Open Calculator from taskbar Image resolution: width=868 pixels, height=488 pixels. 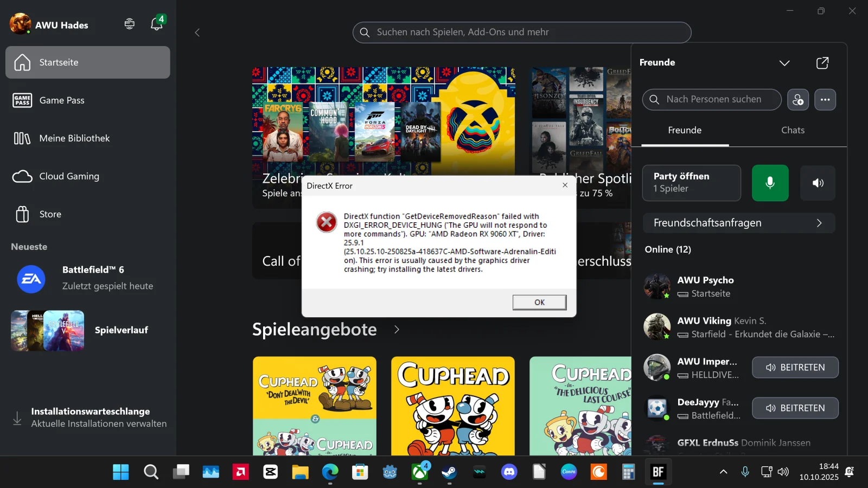click(x=628, y=472)
